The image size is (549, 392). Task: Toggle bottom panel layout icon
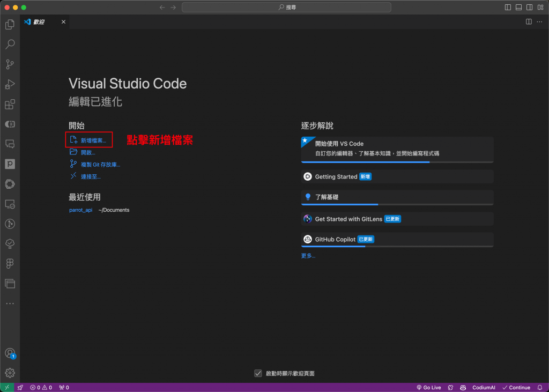(518, 8)
